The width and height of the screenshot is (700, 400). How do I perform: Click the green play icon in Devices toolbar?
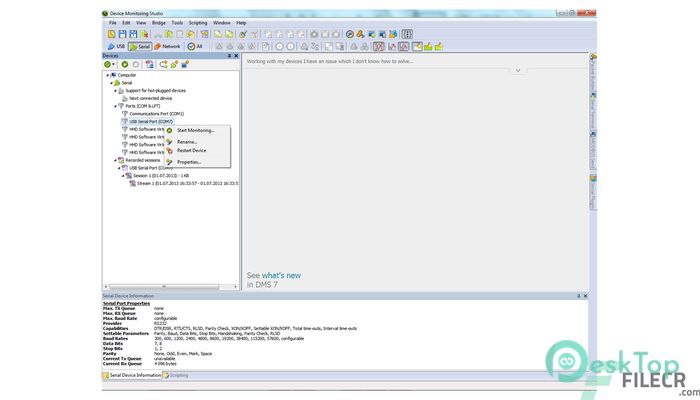pyautogui.click(x=125, y=65)
